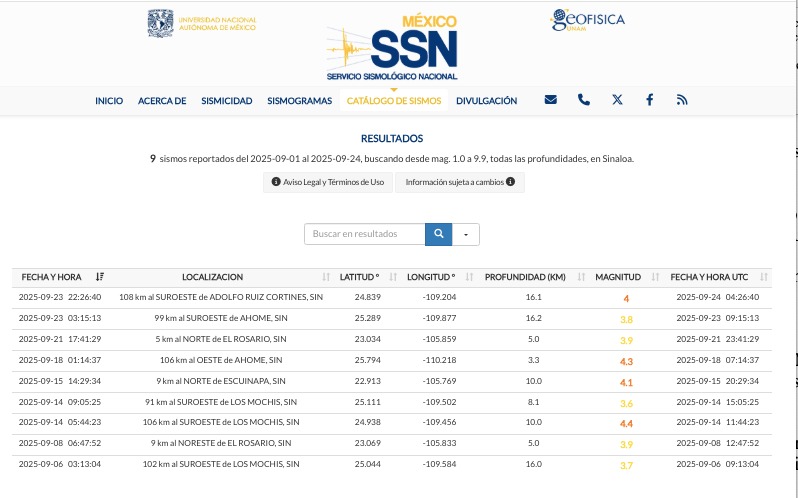Open Acerca de menu
Screen dimensions: 798x498
162,101
